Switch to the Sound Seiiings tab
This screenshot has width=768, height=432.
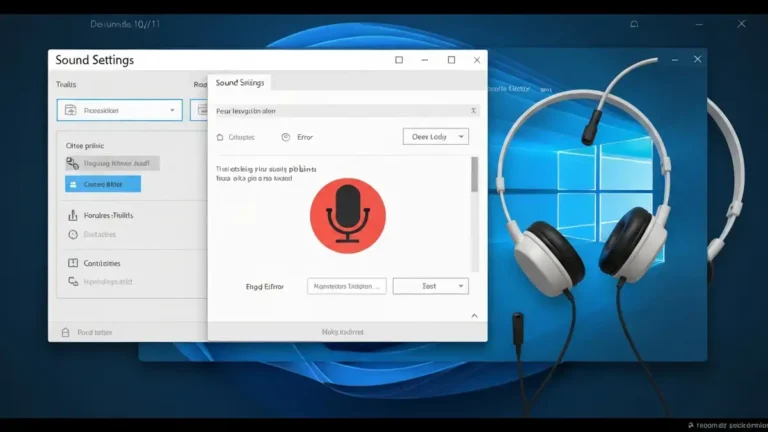[x=240, y=83]
